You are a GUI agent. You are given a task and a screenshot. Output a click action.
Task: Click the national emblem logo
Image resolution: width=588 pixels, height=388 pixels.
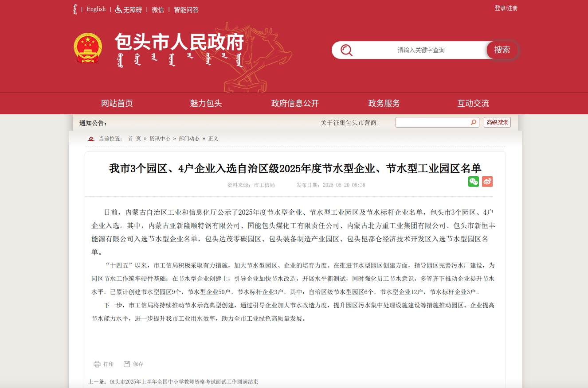coord(87,48)
